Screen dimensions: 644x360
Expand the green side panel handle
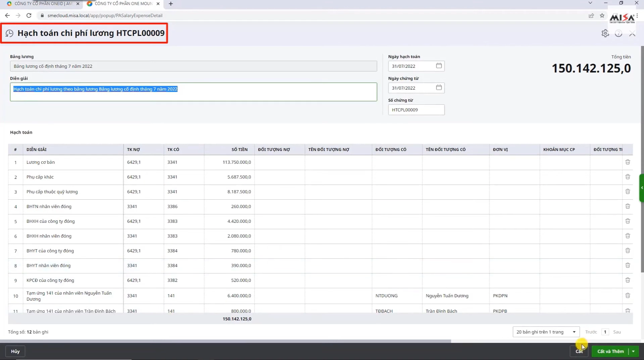[642, 188]
